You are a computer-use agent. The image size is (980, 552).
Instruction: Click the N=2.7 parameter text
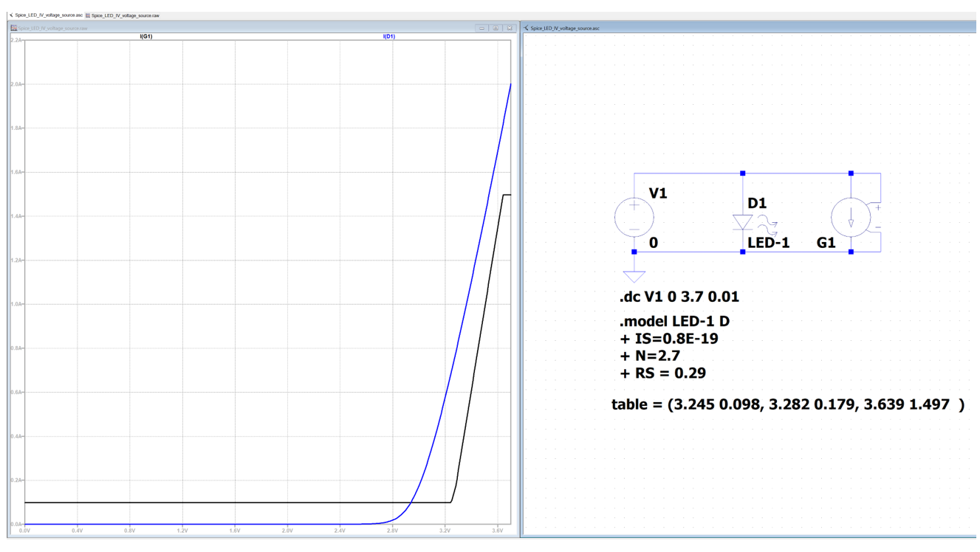pos(650,356)
